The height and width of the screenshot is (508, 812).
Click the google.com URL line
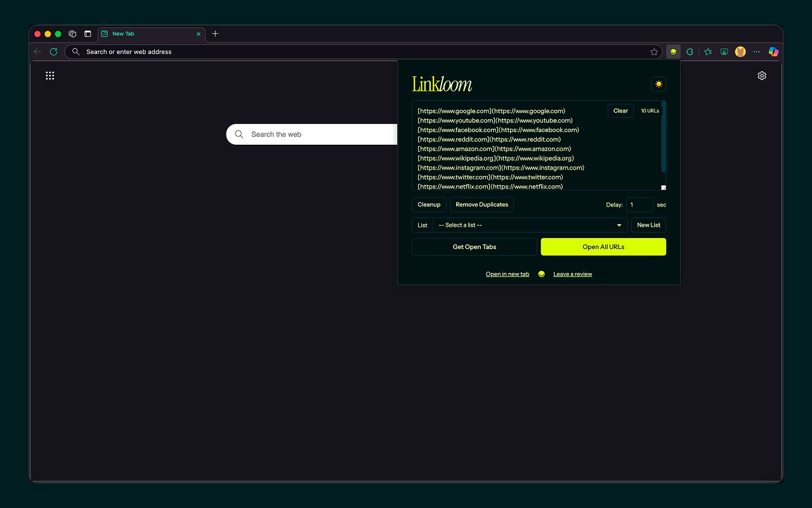pos(492,111)
